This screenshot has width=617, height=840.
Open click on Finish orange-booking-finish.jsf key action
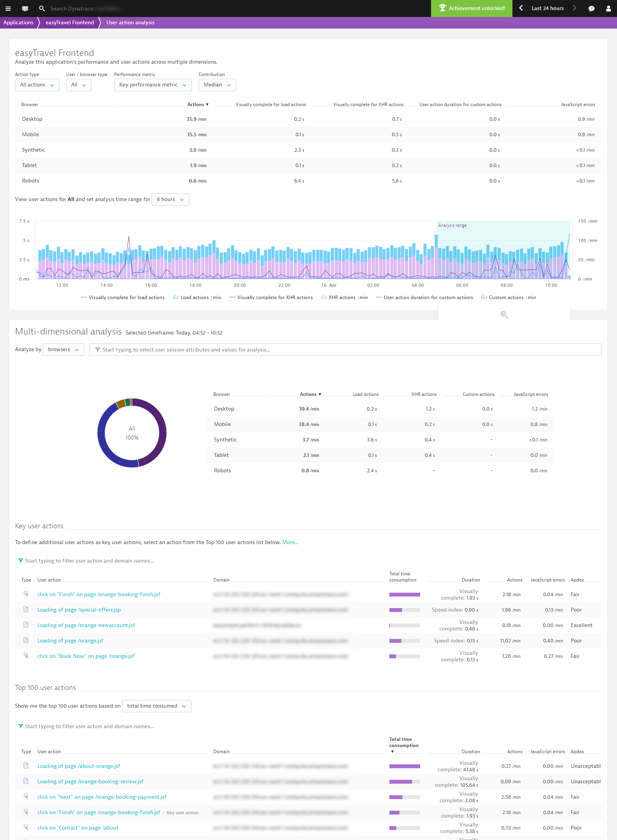tap(99, 595)
